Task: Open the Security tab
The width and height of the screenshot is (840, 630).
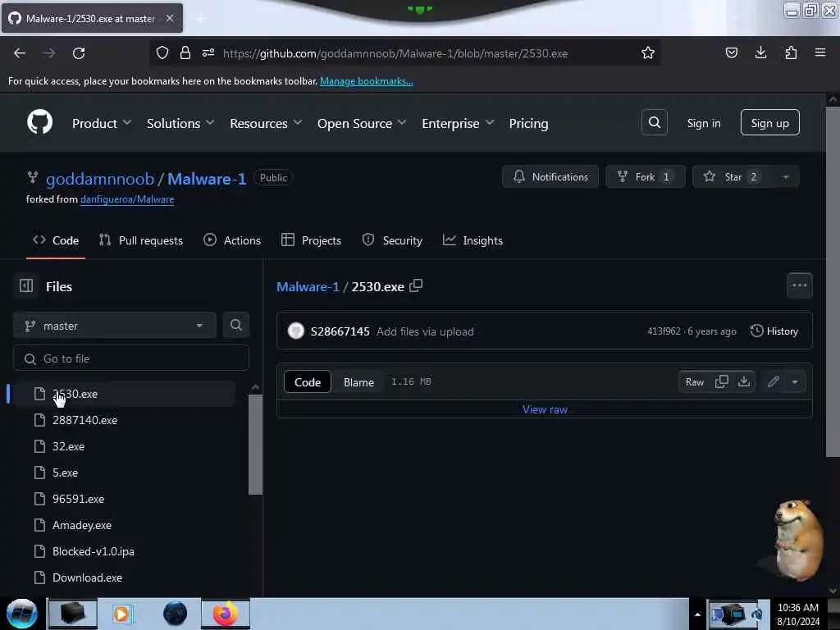Action: coord(392,240)
